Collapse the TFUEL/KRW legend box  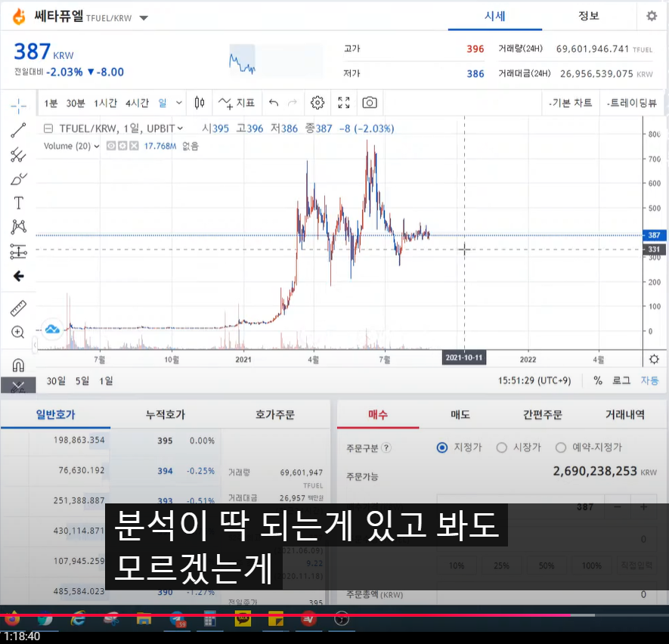(48, 128)
